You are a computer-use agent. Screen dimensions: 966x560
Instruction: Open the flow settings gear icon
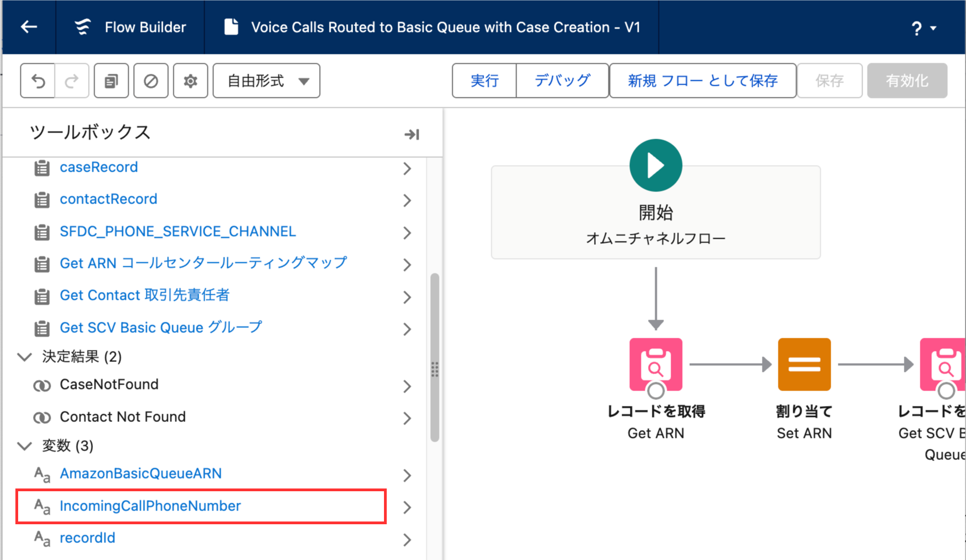coord(190,80)
